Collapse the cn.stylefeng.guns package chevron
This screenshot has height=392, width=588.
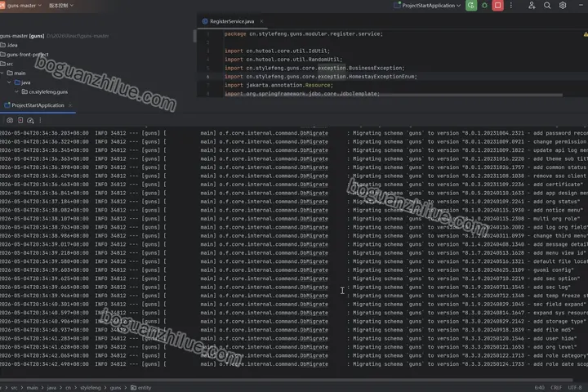pyautogui.click(x=16, y=92)
